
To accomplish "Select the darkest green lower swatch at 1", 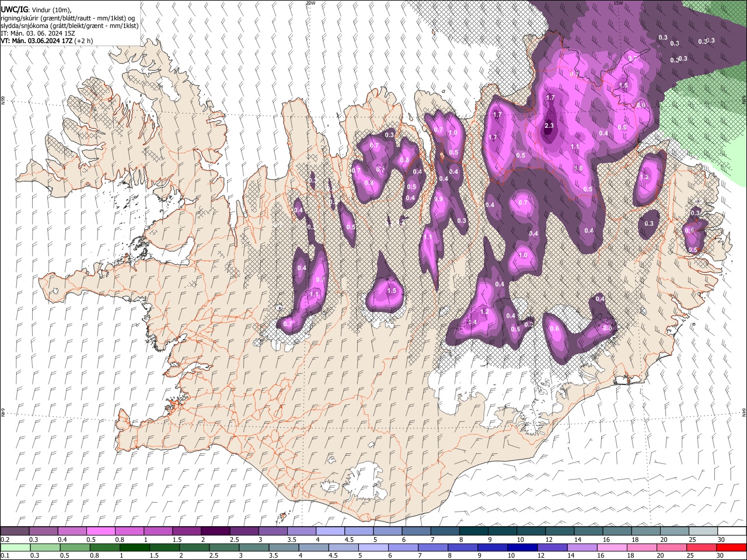I will click(134, 547).
